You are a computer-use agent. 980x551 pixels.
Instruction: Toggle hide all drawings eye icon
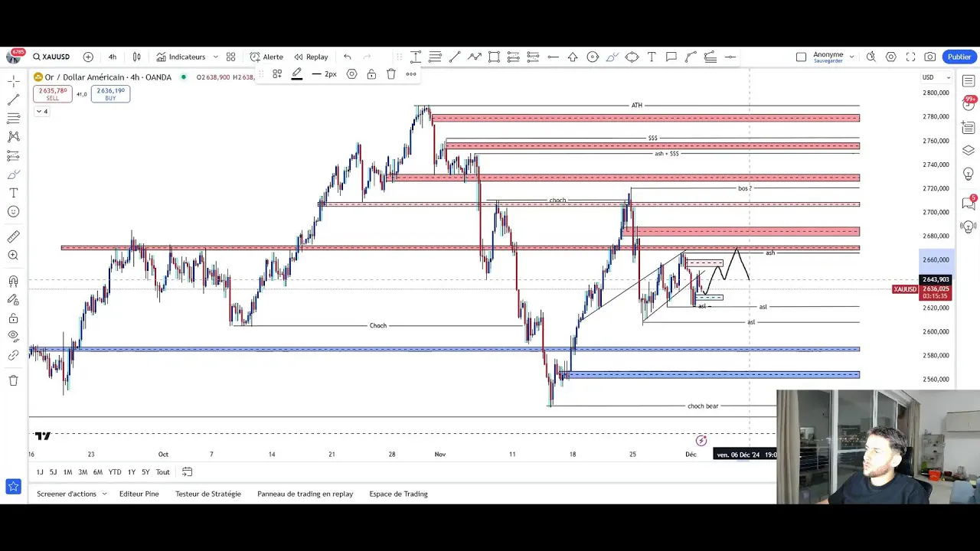click(x=13, y=336)
